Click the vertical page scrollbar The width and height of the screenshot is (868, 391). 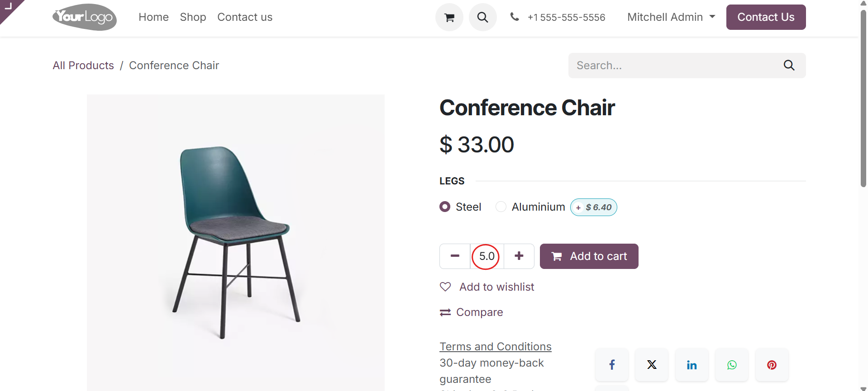[863, 98]
